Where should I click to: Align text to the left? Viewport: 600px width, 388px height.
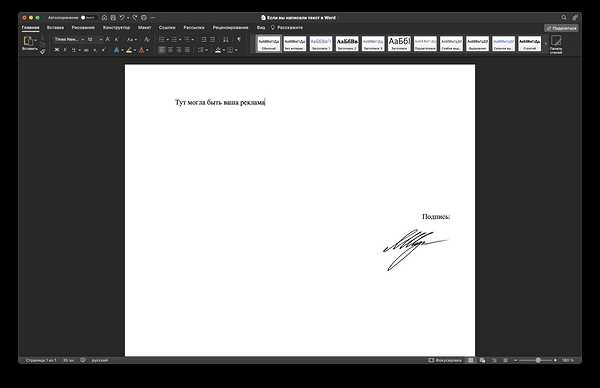162,50
